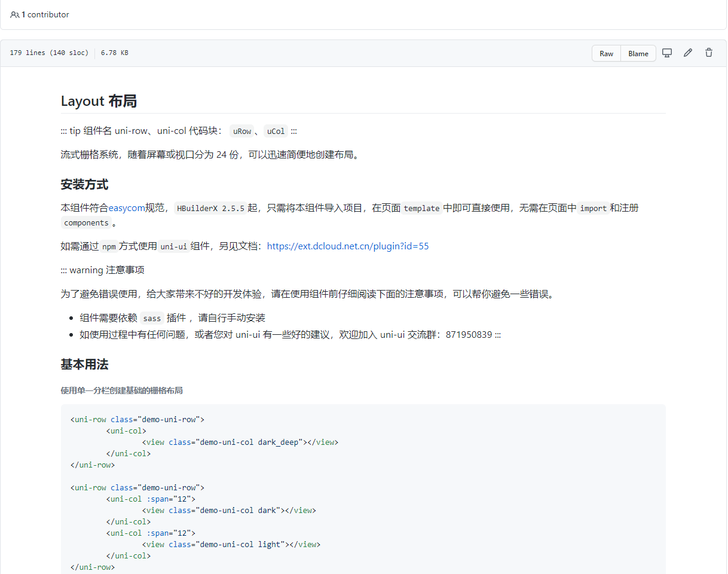Click the '安装方式' section heading
The height and width of the screenshot is (574, 728).
pos(85,185)
